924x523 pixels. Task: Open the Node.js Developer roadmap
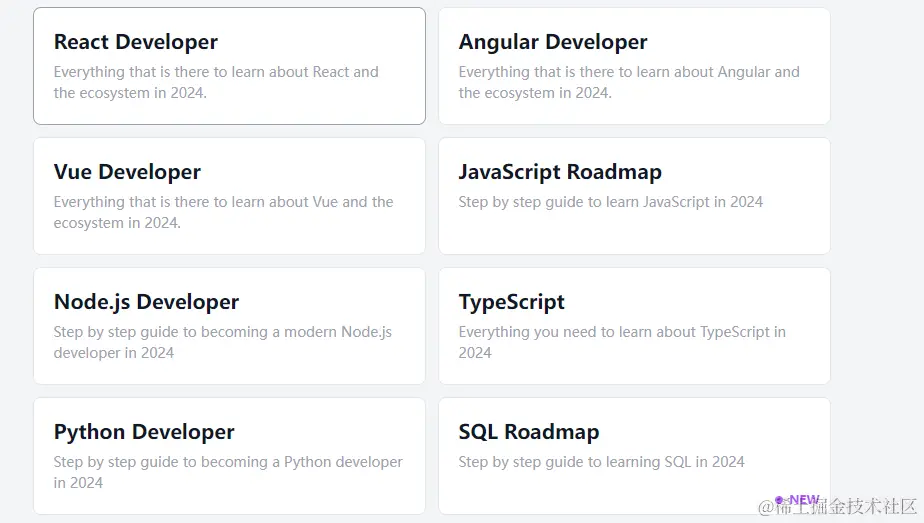[x=146, y=302]
